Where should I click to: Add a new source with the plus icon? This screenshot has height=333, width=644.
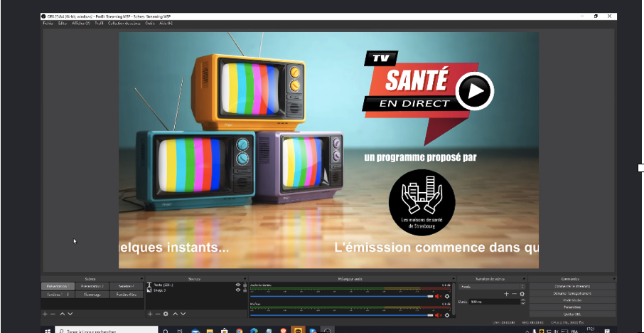[x=150, y=314]
